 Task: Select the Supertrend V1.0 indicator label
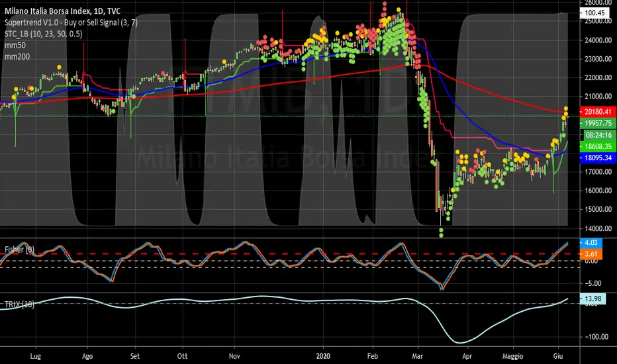coord(71,23)
